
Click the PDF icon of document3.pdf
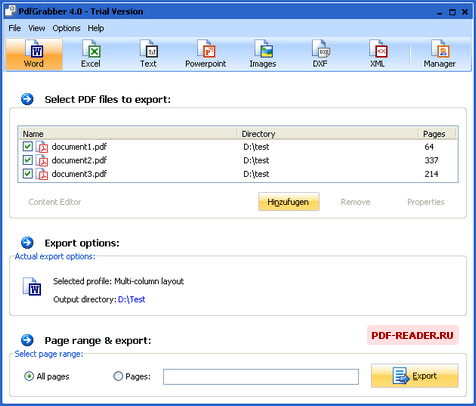(42, 174)
